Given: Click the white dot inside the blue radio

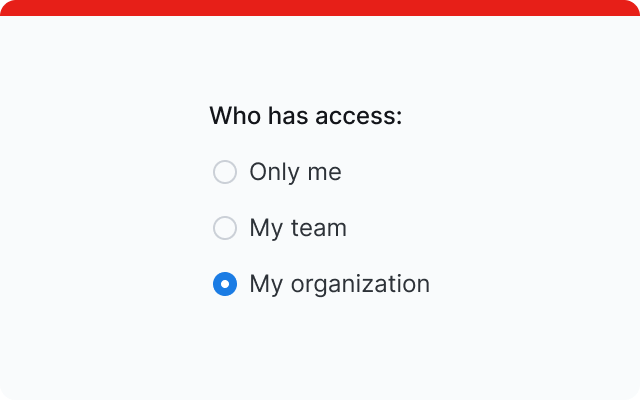Looking at the screenshot, I should tap(225, 284).
